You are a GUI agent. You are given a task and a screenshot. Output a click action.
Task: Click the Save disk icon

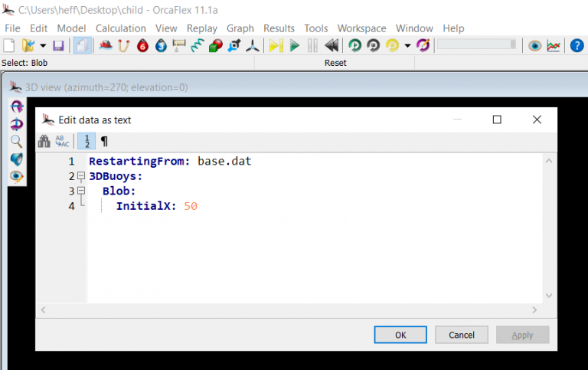tap(58, 46)
